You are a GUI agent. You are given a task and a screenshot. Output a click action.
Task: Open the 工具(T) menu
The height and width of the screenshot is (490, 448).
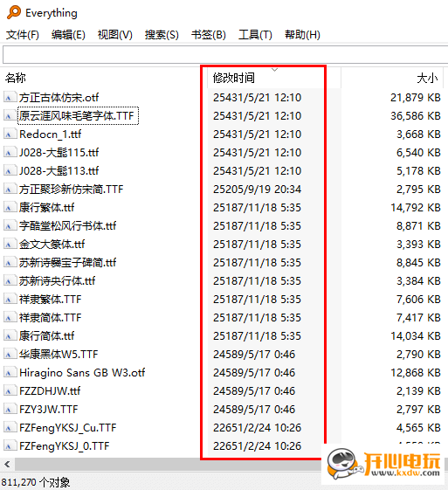(x=255, y=34)
